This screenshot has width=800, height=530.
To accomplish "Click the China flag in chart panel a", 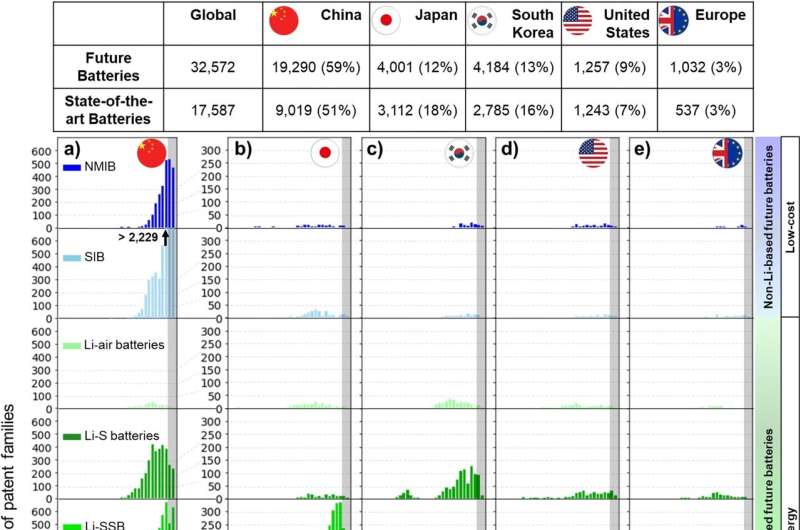I will (153, 152).
